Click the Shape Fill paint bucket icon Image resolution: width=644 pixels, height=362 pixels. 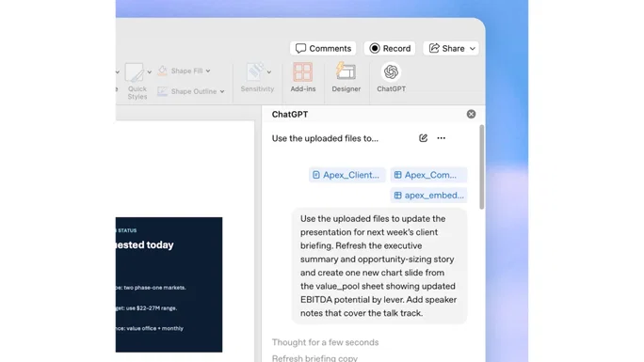(x=162, y=71)
